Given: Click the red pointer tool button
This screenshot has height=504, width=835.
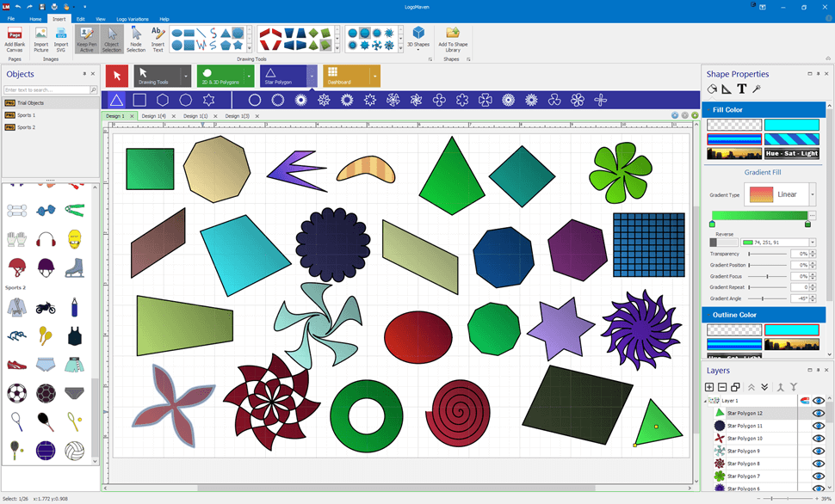Looking at the screenshot, I should [116, 76].
